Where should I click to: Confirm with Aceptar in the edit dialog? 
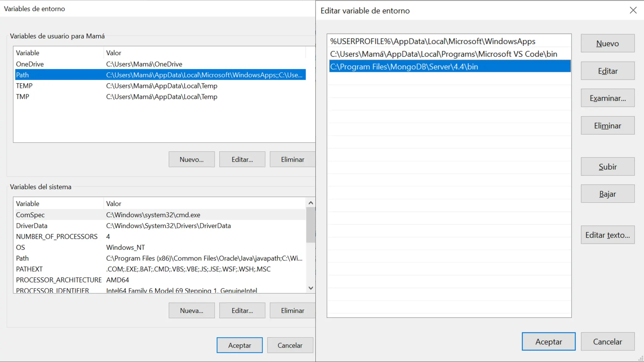coord(548,342)
